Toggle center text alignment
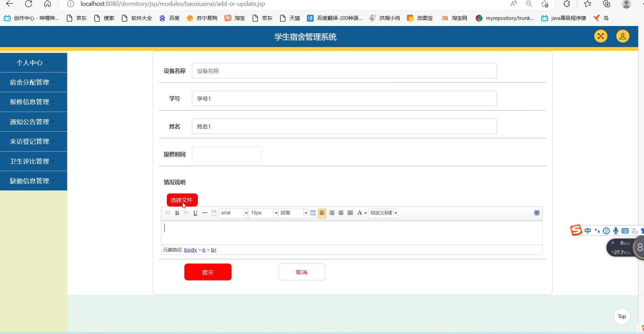 [x=341, y=213]
